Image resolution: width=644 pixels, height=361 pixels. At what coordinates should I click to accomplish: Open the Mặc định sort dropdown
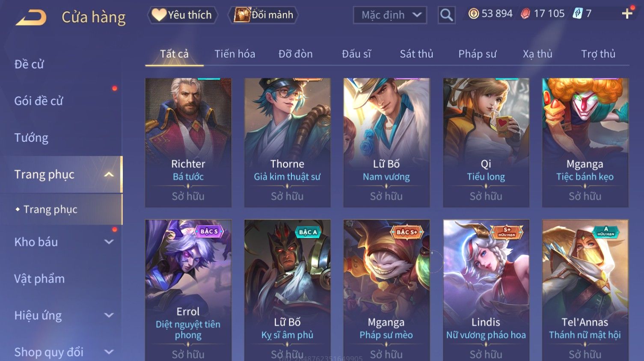[x=390, y=15]
